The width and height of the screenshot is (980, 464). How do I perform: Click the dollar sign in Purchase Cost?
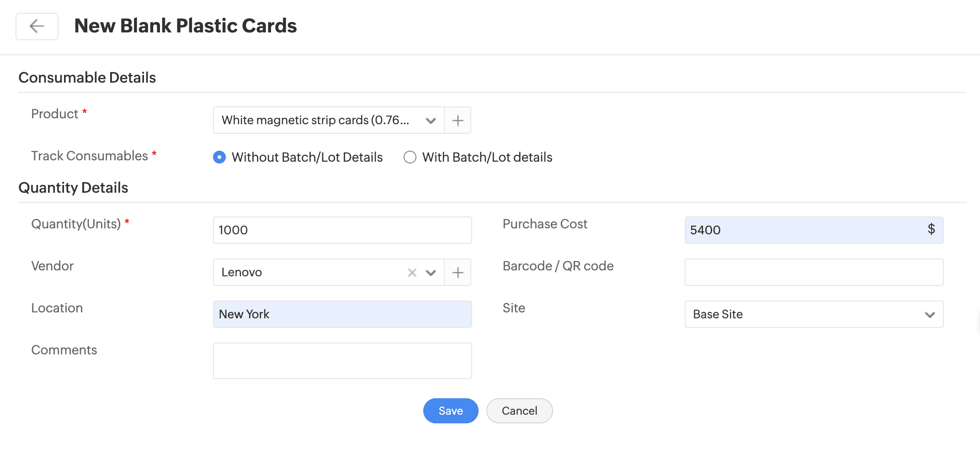tap(931, 229)
